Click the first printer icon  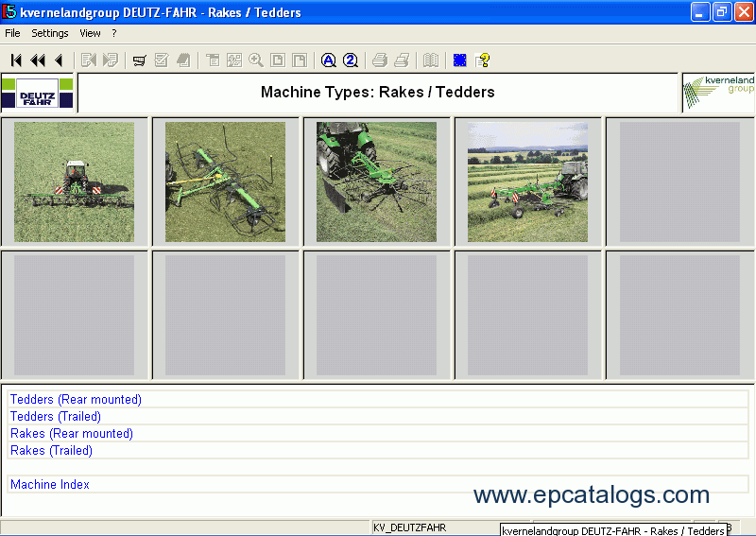pyautogui.click(x=380, y=61)
